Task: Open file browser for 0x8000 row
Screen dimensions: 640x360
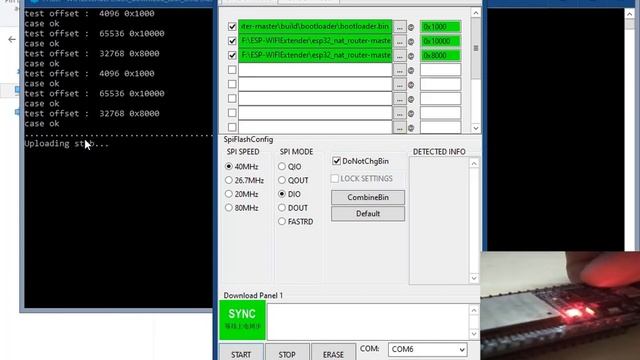Action: [400, 56]
